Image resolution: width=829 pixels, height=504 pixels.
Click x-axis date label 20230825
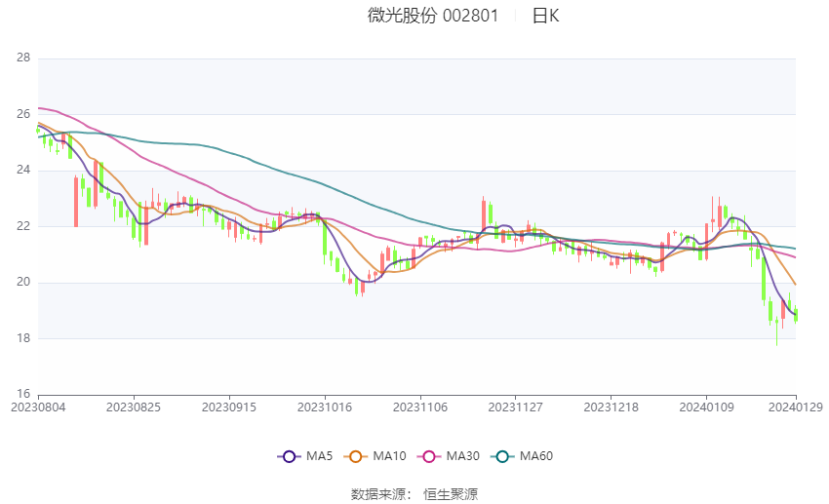134,407
